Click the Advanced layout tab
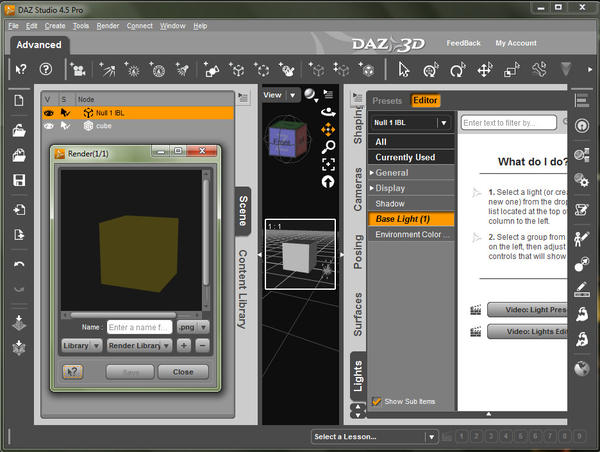 (x=39, y=45)
